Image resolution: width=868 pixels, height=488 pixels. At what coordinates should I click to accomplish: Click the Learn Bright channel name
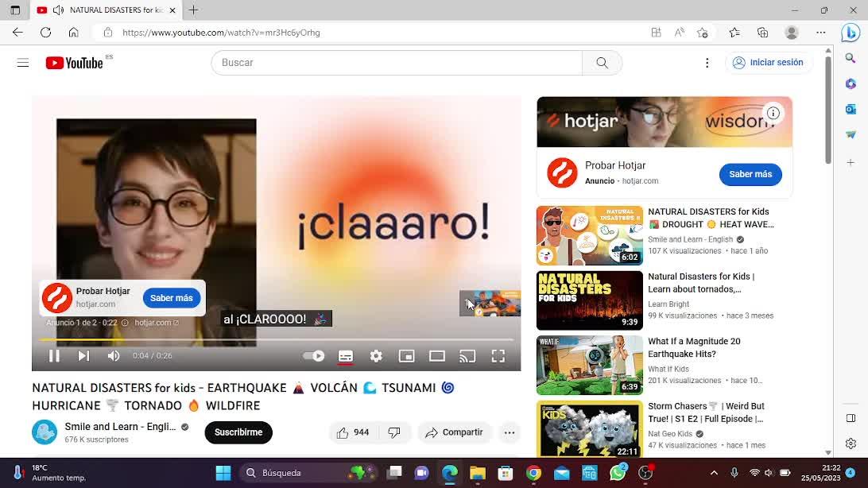(668, 304)
